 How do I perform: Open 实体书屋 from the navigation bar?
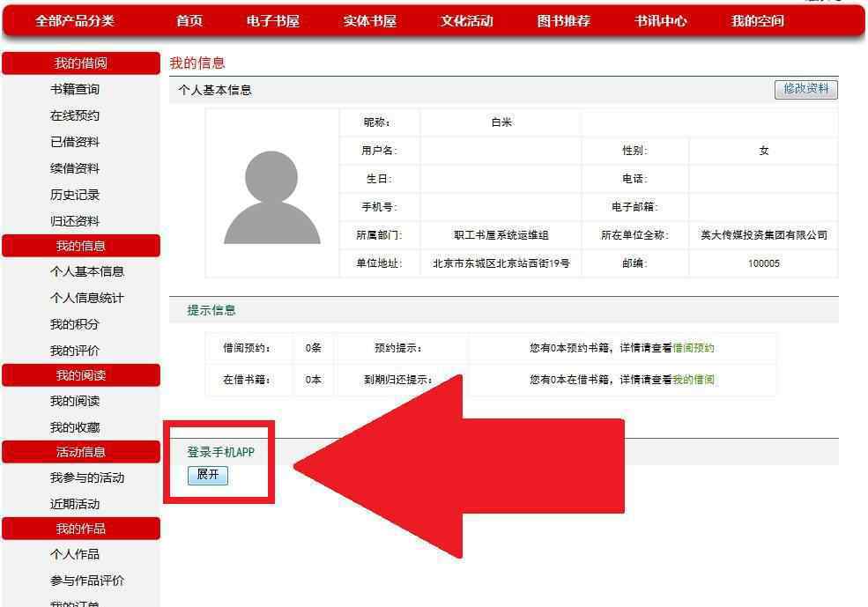click(370, 21)
